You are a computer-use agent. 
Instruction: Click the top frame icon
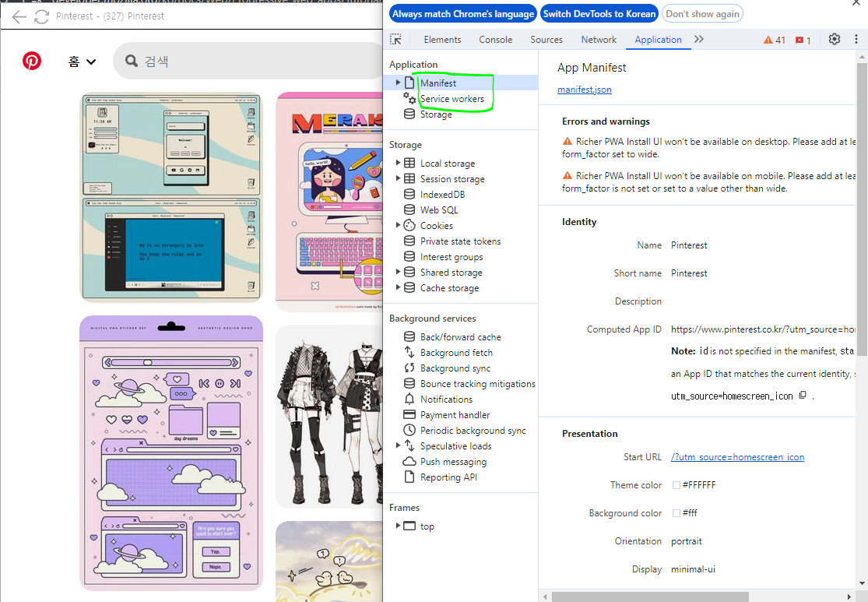point(409,526)
